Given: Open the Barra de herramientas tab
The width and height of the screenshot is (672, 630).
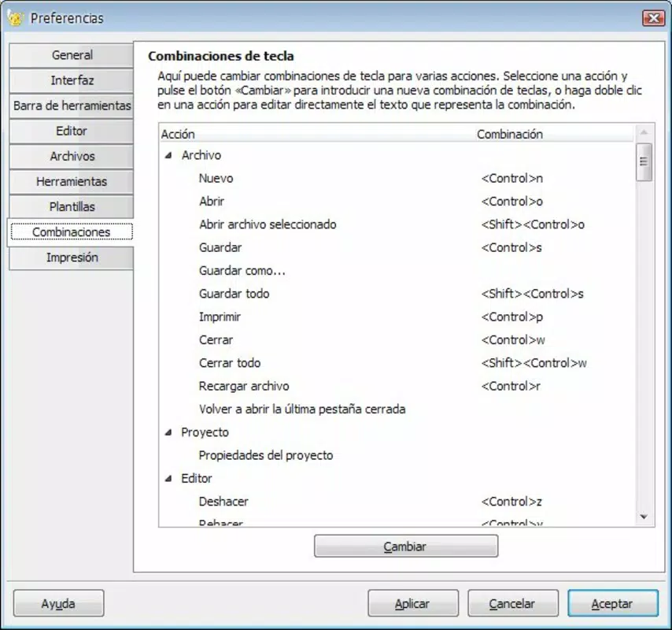Looking at the screenshot, I should pyautogui.click(x=72, y=106).
